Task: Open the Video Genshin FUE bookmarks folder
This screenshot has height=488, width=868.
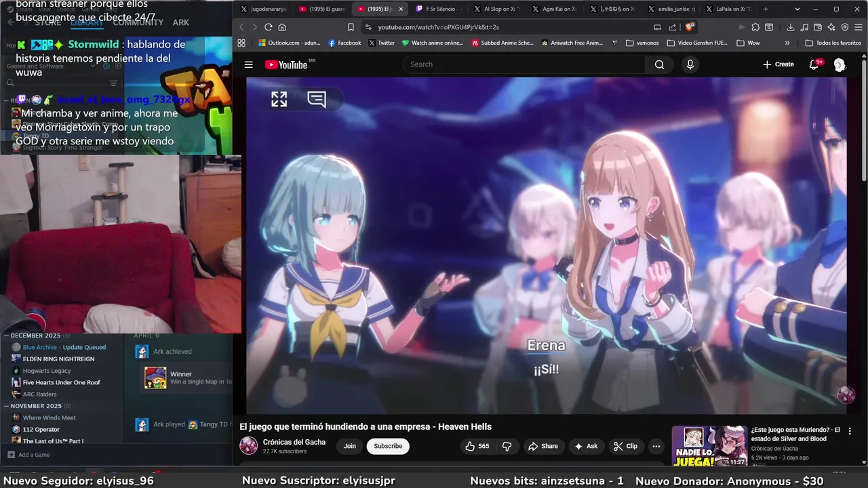Action: click(x=697, y=43)
